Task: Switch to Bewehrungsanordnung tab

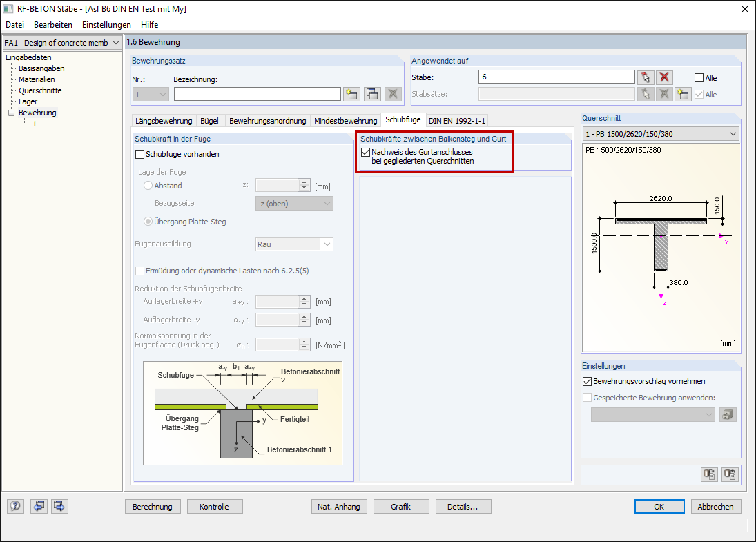Action: tap(268, 121)
